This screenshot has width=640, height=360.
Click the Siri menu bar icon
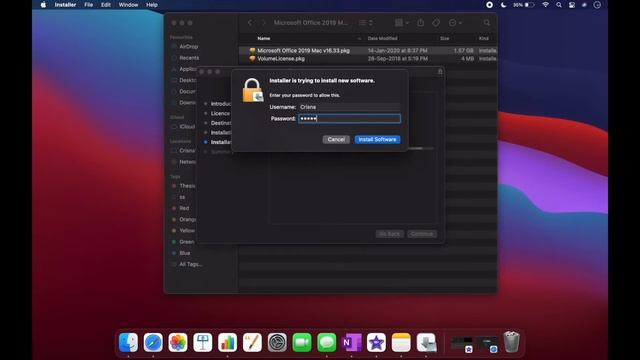pyautogui.click(x=584, y=5)
